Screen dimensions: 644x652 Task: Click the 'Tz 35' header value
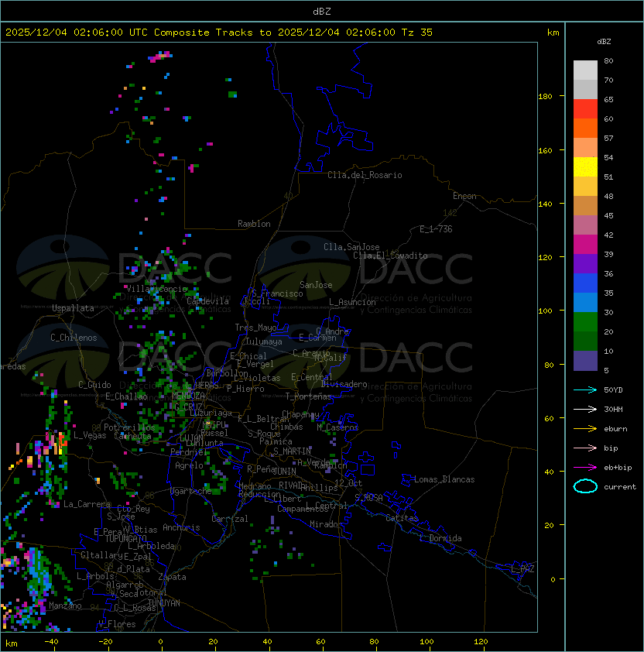417,33
